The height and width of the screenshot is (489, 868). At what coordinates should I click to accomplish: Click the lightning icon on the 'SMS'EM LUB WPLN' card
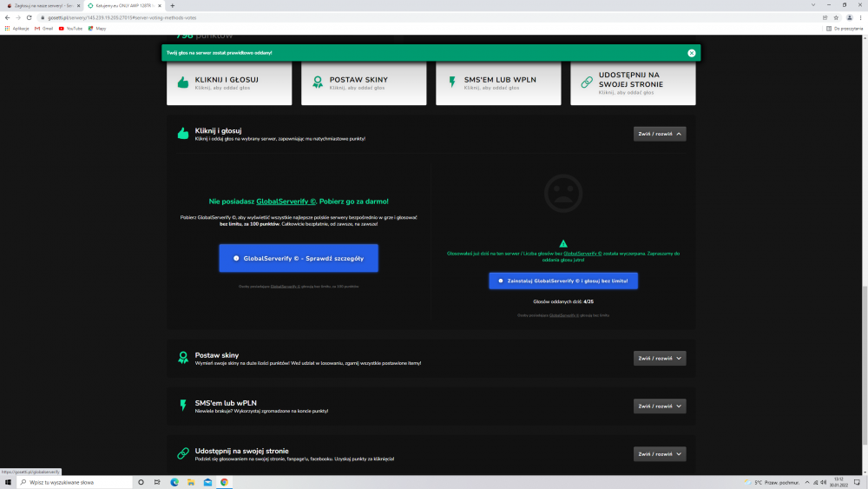point(452,83)
